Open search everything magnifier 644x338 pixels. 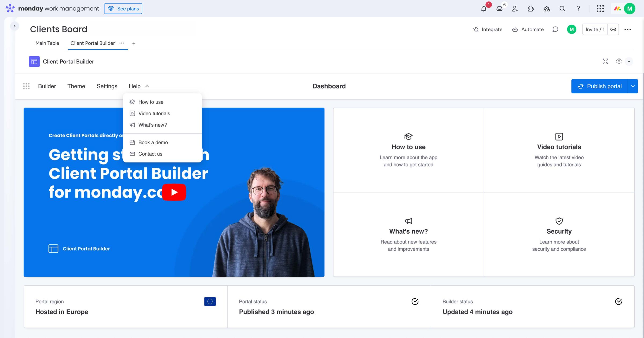tap(562, 9)
